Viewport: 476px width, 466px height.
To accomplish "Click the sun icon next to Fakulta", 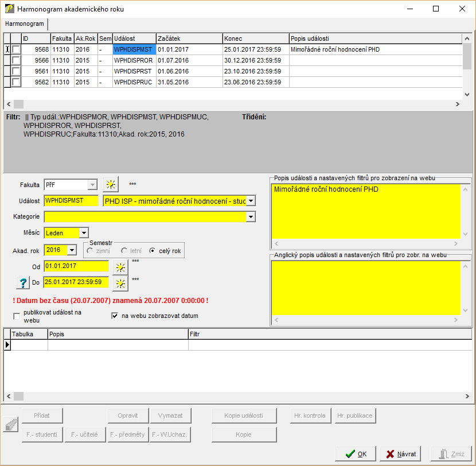I will pos(110,185).
